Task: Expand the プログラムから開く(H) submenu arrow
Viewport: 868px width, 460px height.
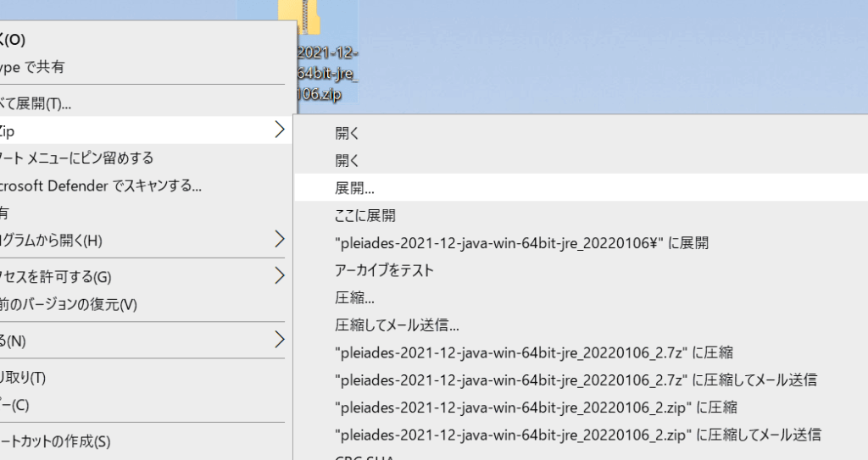Action: pos(279,240)
